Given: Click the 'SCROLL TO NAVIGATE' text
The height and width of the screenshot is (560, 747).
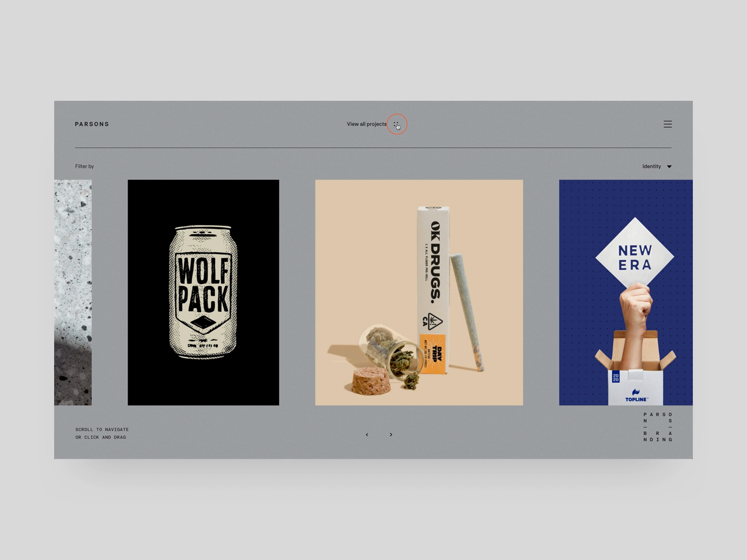Looking at the screenshot, I should click(x=102, y=429).
